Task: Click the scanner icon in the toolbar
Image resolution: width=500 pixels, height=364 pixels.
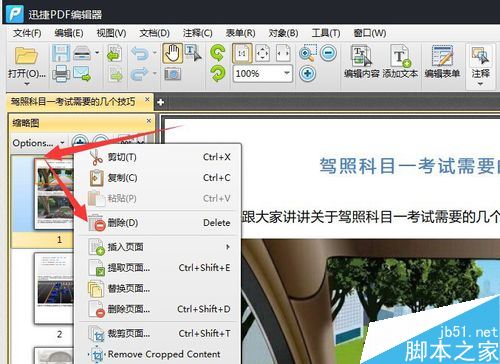Action: (x=82, y=53)
